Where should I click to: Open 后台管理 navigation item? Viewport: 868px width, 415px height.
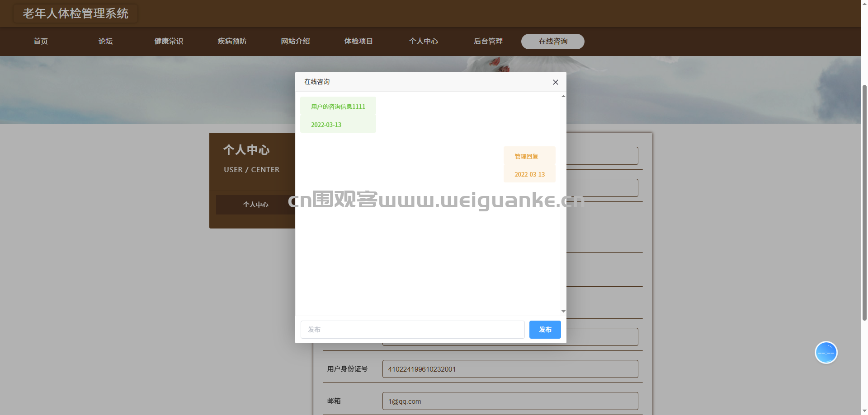click(x=488, y=41)
